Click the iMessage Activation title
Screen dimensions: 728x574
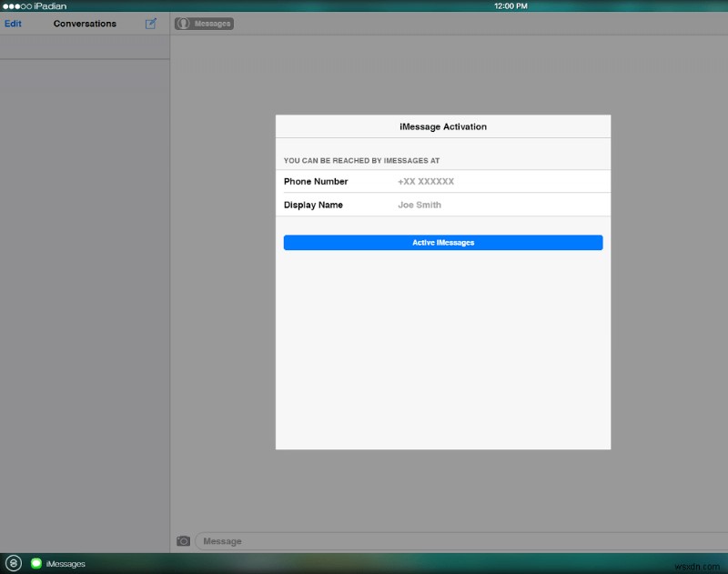tap(443, 126)
